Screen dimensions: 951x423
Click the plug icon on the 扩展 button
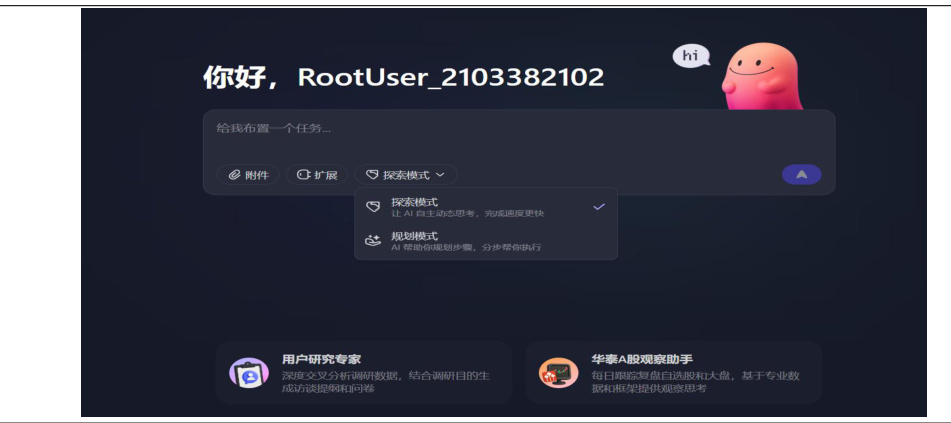pos(304,175)
